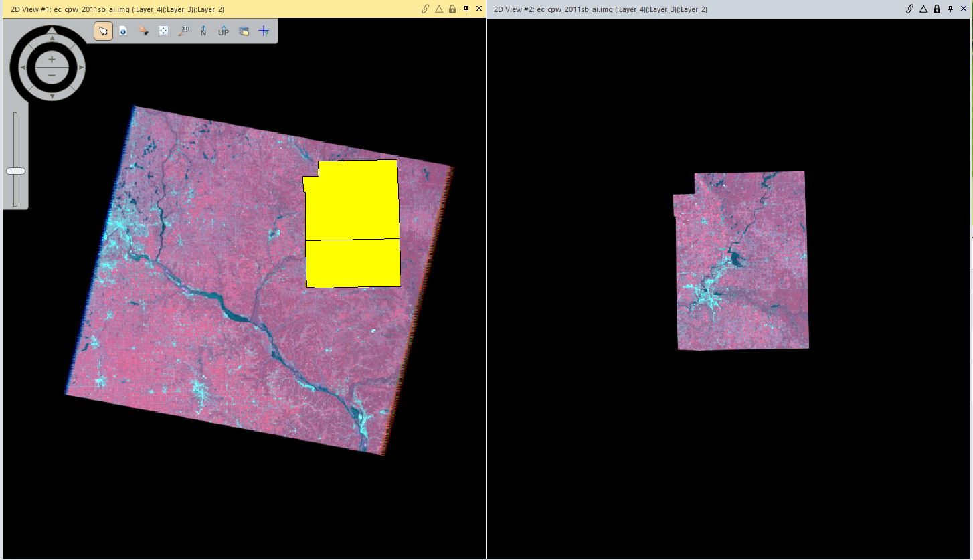Click the Fit to Frame icon
The height and width of the screenshot is (560, 973).
(x=164, y=31)
